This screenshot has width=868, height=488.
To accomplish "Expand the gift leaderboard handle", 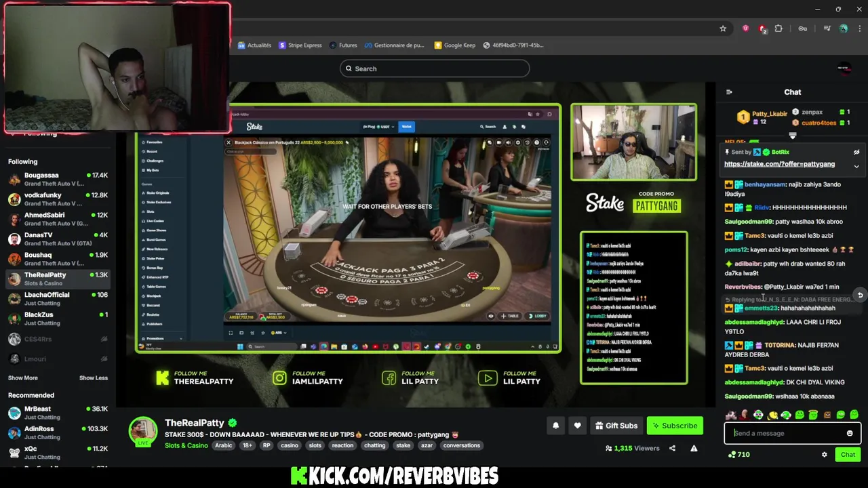I will pyautogui.click(x=793, y=136).
